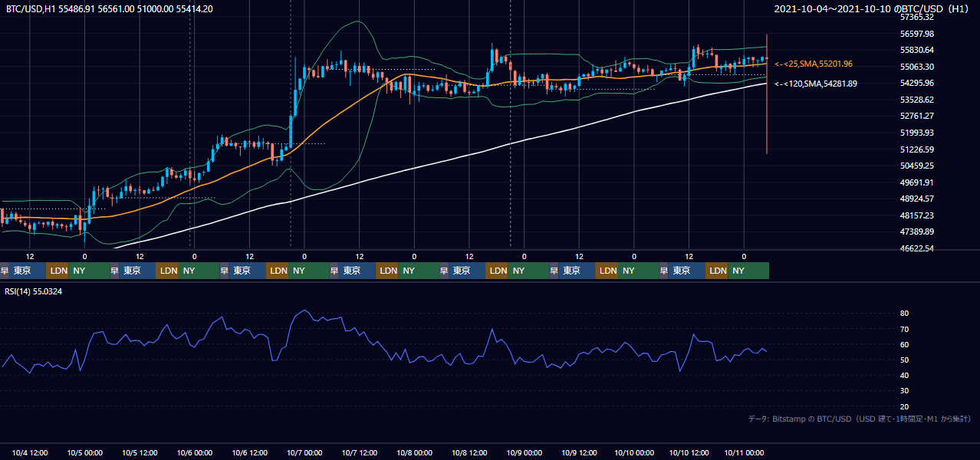This screenshot has height=460, width=980.
Task: Click RSI scale value 60
Action: click(904, 344)
